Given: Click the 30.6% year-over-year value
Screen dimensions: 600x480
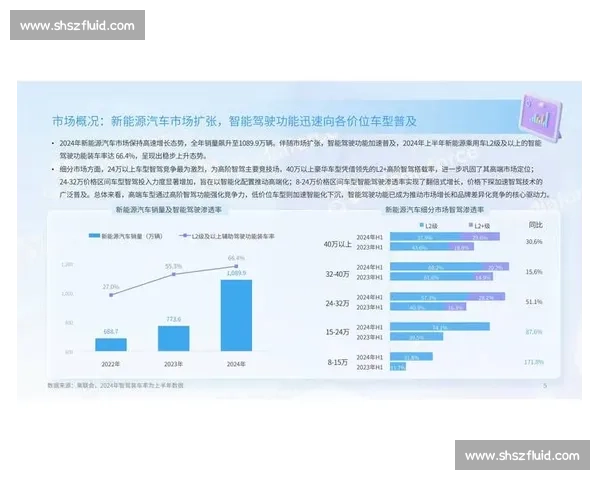Looking at the screenshot, I should point(534,242).
